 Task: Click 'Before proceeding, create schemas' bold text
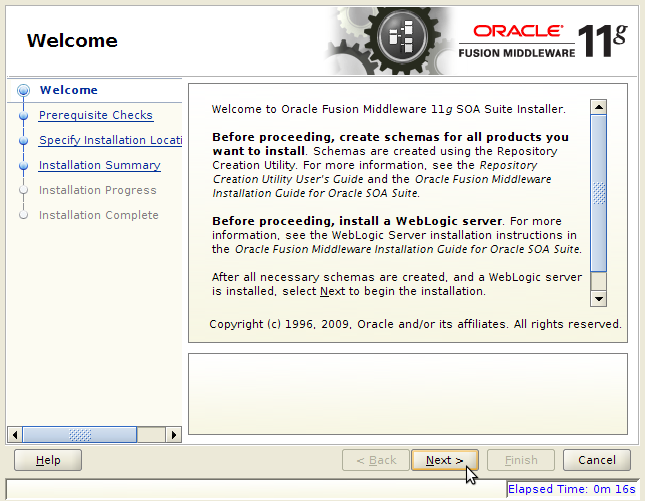point(390,144)
